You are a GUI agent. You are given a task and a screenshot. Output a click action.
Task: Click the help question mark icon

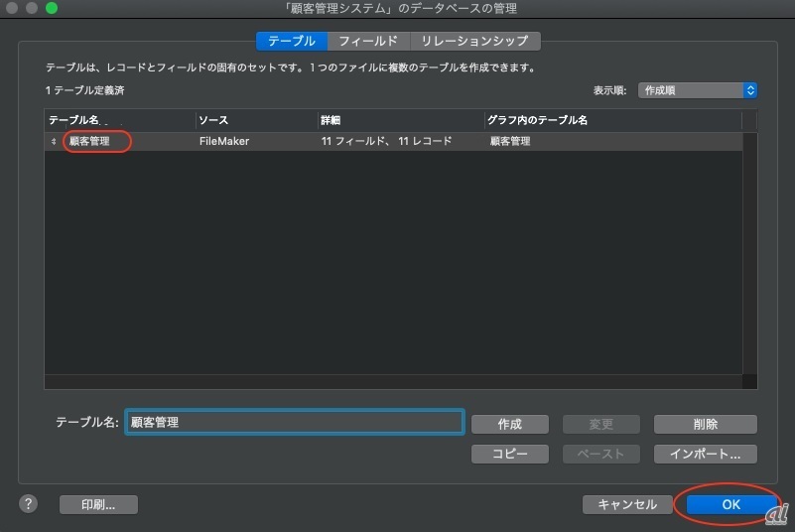pyautogui.click(x=27, y=504)
